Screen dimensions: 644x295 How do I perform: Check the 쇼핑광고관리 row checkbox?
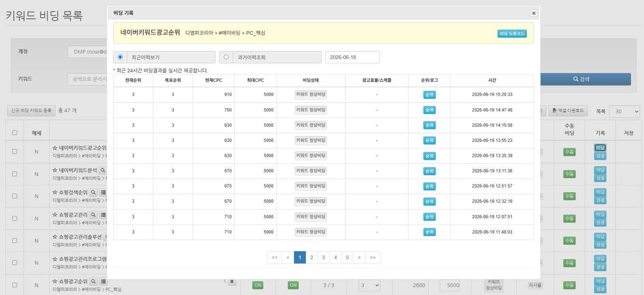14,218
